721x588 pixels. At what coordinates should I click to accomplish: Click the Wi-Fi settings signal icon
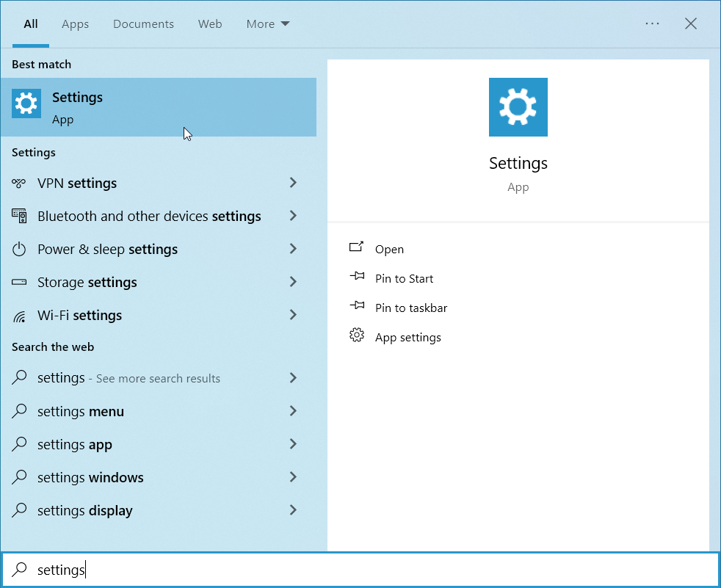19,316
